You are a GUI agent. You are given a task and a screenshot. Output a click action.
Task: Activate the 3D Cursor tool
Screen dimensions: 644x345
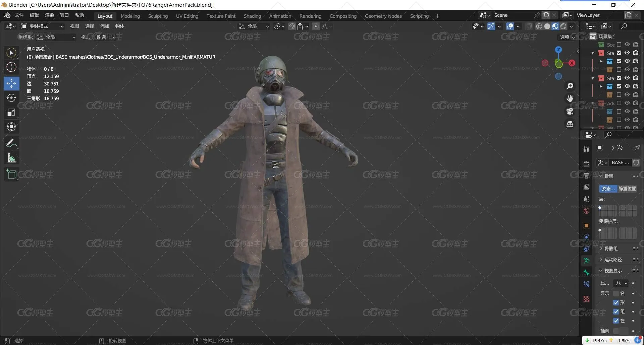click(x=11, y=67)
